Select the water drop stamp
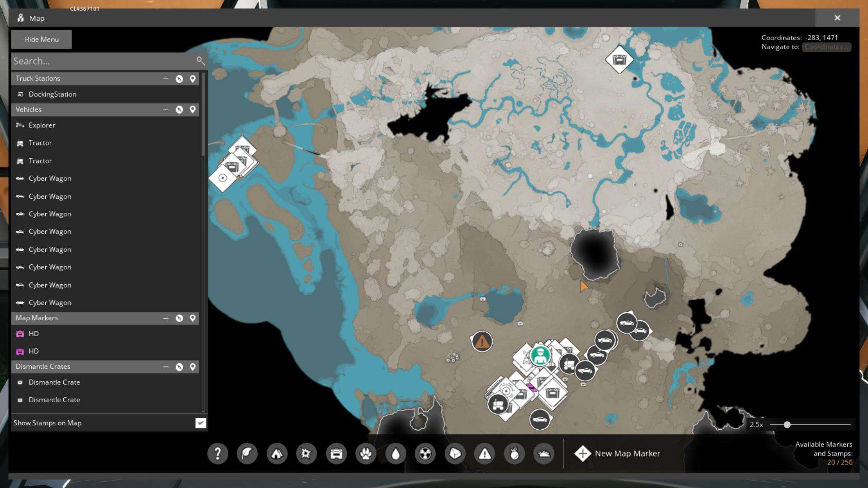Viewport: 868px width, 488px height. pos(396,453)
